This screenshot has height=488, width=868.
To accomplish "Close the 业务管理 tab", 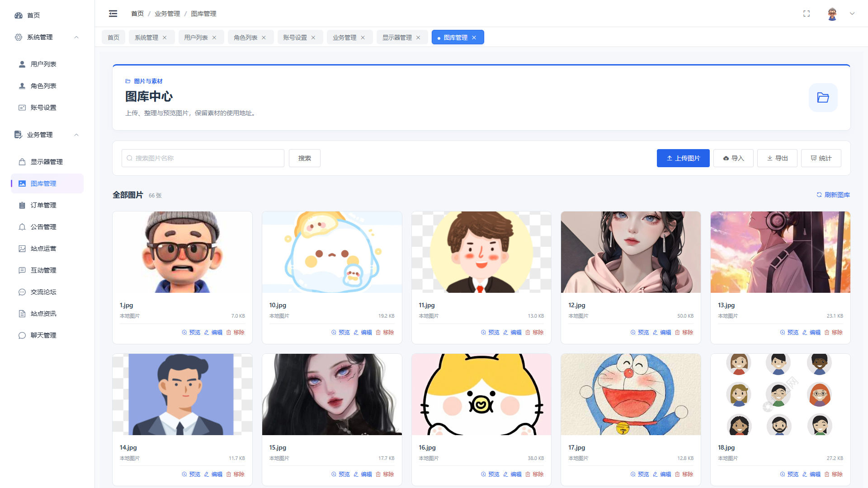I will tap(363, 38).
